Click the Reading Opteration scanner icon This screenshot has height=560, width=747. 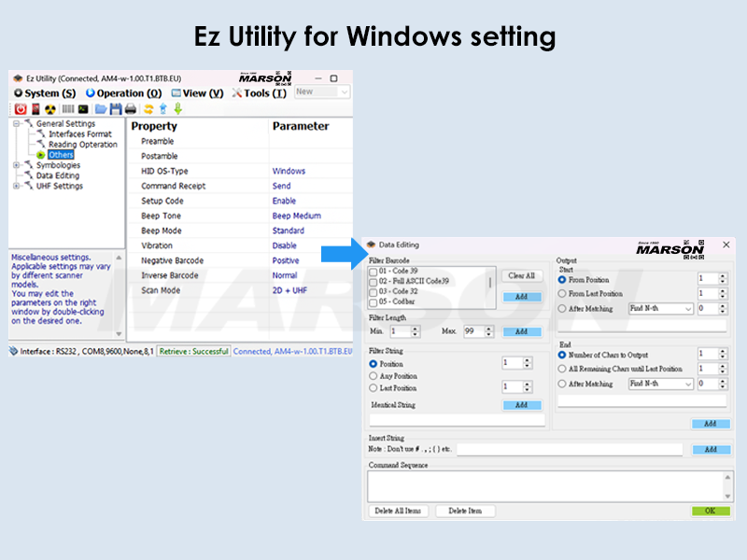pyautogui.click(x=41, y=145)
